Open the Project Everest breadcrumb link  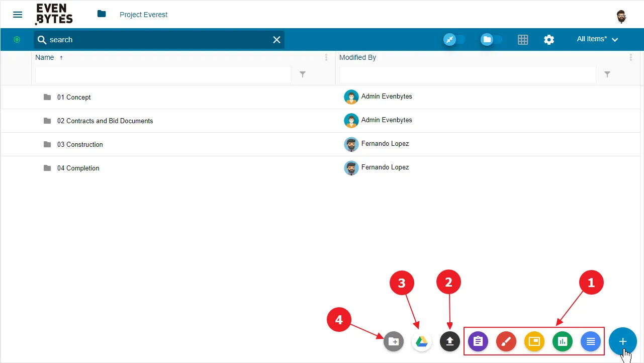tap(143, 15)
